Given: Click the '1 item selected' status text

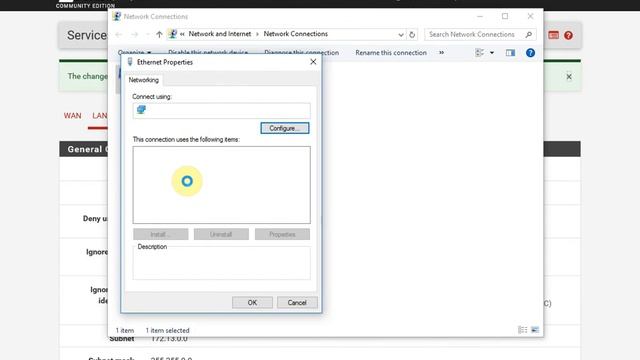Looking at the screenshot, I should tap(167, 330).
